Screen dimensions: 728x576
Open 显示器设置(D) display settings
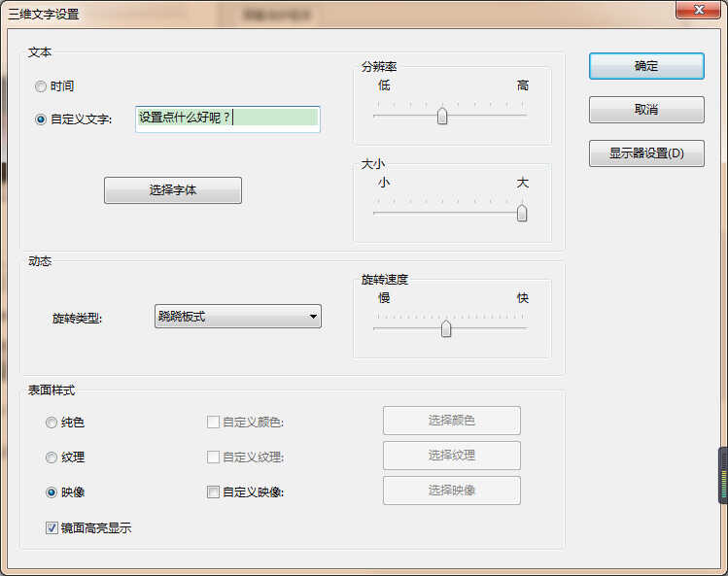tap(646, 153)
